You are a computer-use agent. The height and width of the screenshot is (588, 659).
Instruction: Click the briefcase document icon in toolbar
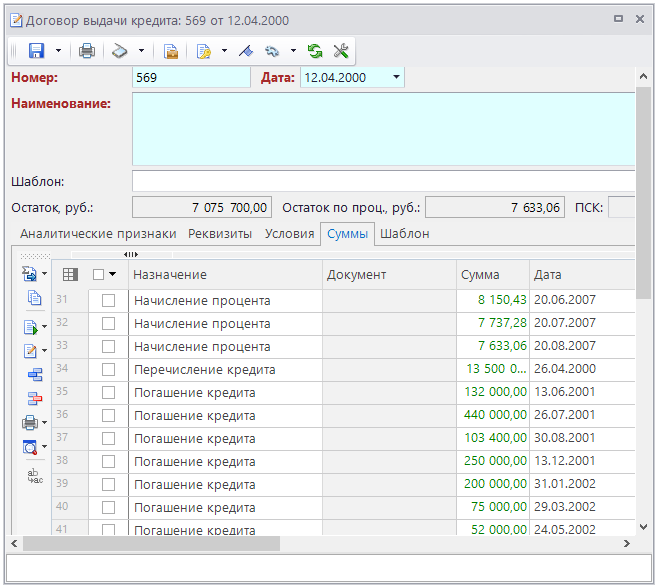pyautogui.click(x=171, y=50)
